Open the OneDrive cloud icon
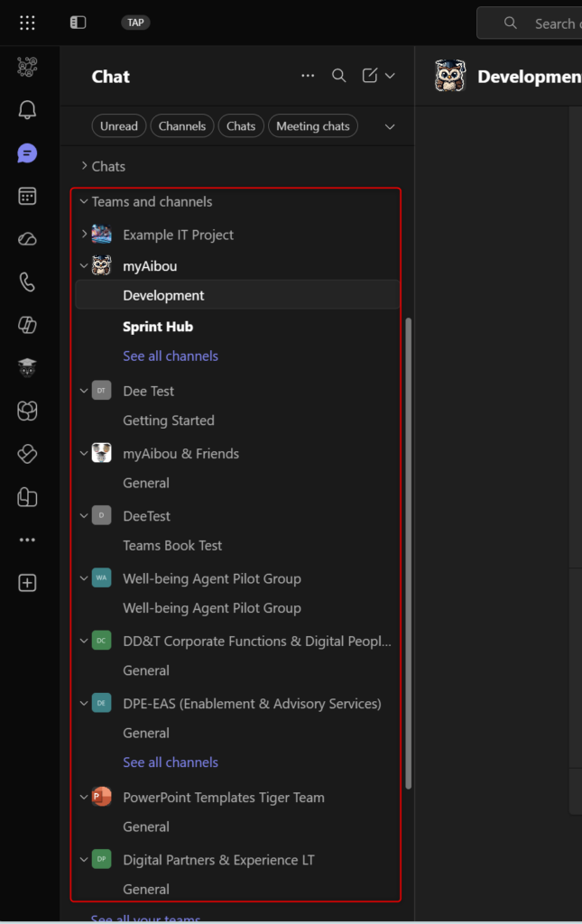582x924 pixels. click(x=27, y=238)
